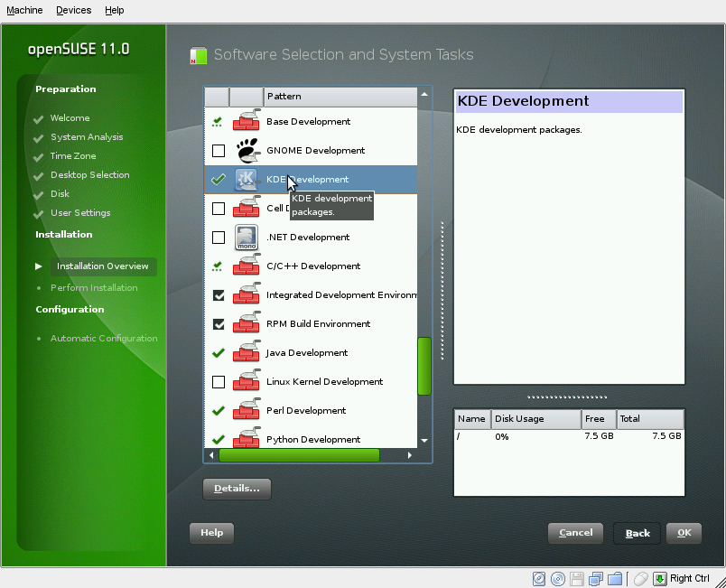Image resolution: width=726 pixels, height=588 pixels.
Task: Select the Mono icon for .NET Development
Action: [x=247, y=237]
